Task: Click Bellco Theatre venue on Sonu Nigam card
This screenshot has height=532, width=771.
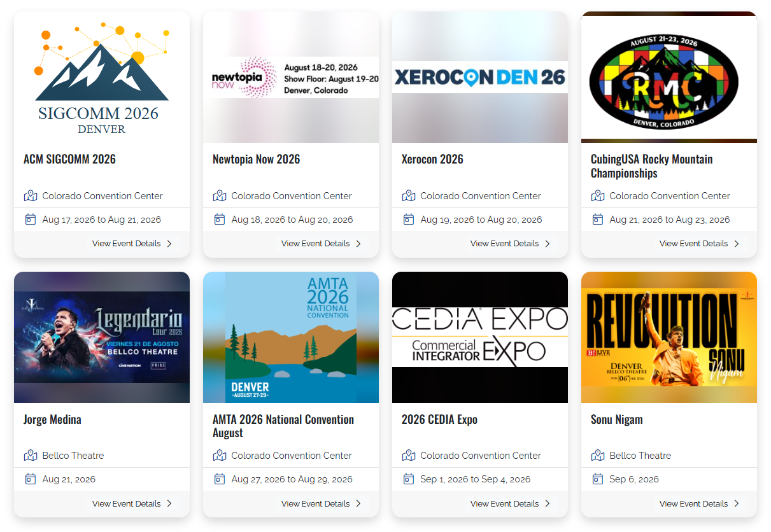Action: (640, 456)
